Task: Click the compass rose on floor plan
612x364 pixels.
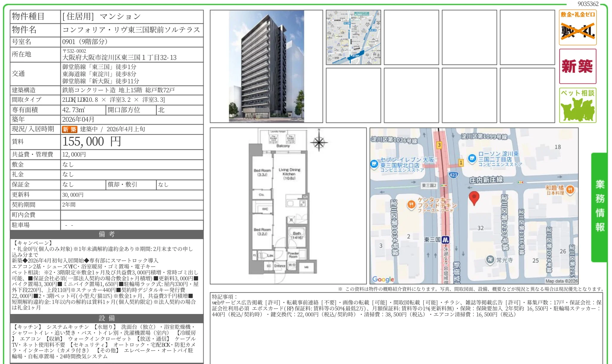Action: (319, 142)
